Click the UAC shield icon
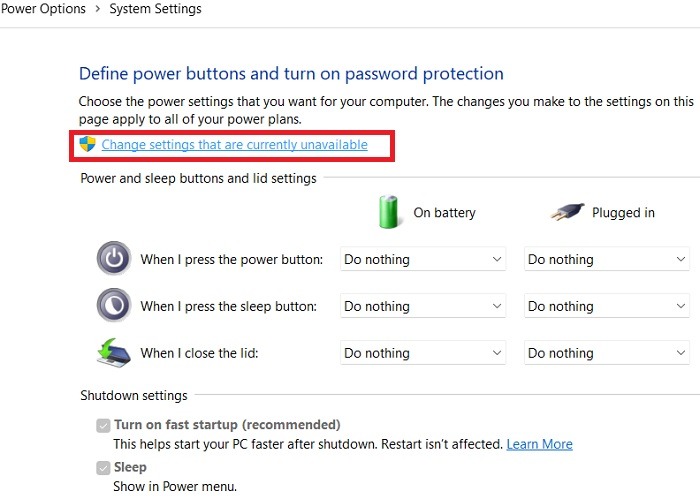This screenshot has width=700, height=499. pos(88,144)
